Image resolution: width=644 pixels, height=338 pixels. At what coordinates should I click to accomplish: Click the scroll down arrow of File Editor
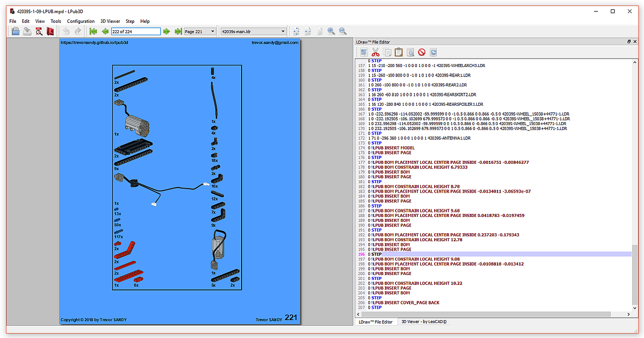635,309
